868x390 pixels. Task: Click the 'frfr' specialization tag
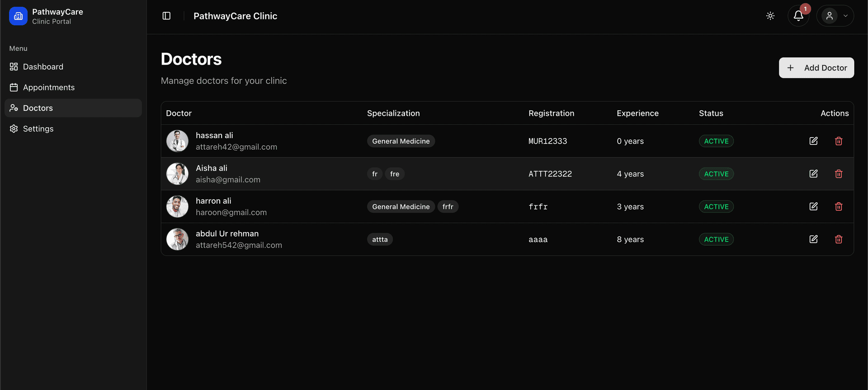[448, 207]
